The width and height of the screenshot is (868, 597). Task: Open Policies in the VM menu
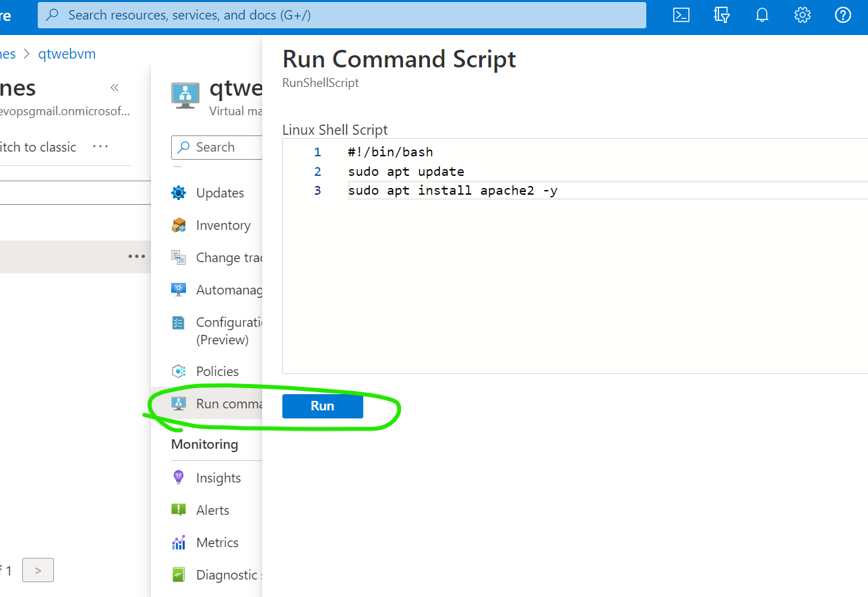click(x=217, y=371)
